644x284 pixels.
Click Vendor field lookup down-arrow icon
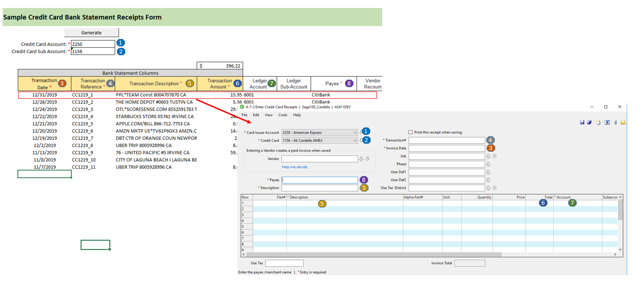[361, 159]
